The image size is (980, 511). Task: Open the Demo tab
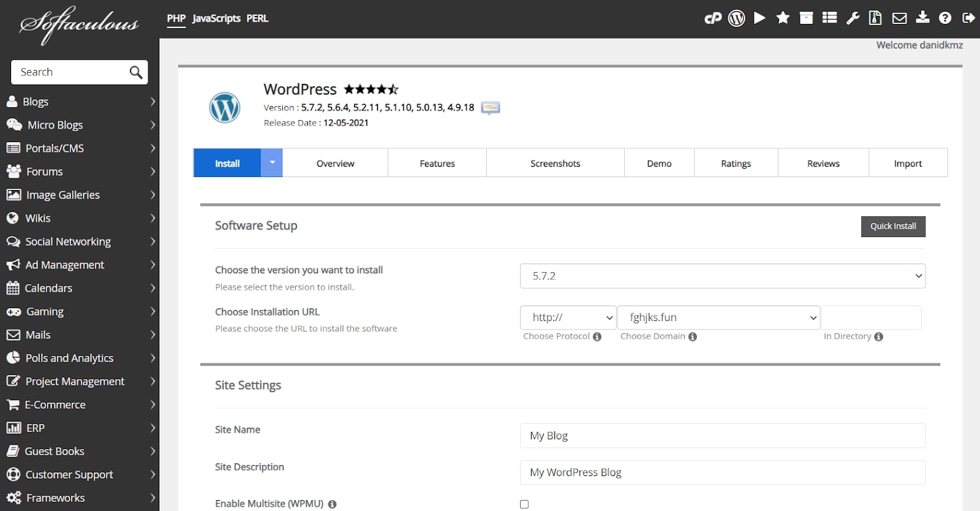[x=659, y=163]
